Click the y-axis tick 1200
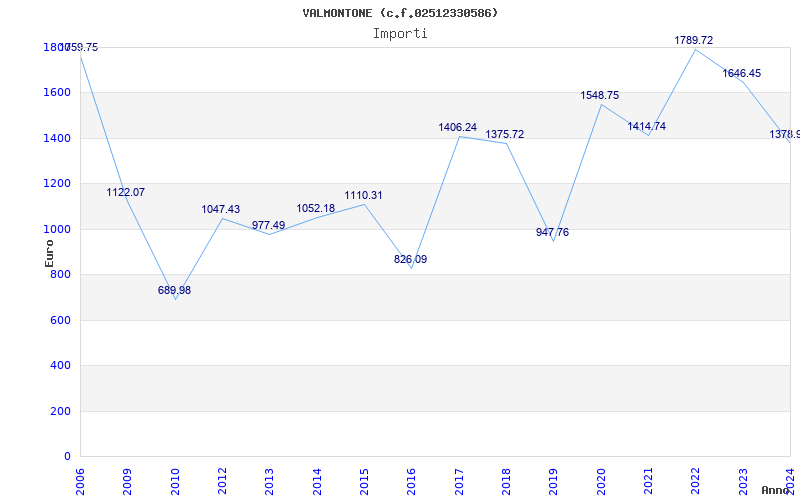This screenshot has height=500, width=800. coord(57,184)
